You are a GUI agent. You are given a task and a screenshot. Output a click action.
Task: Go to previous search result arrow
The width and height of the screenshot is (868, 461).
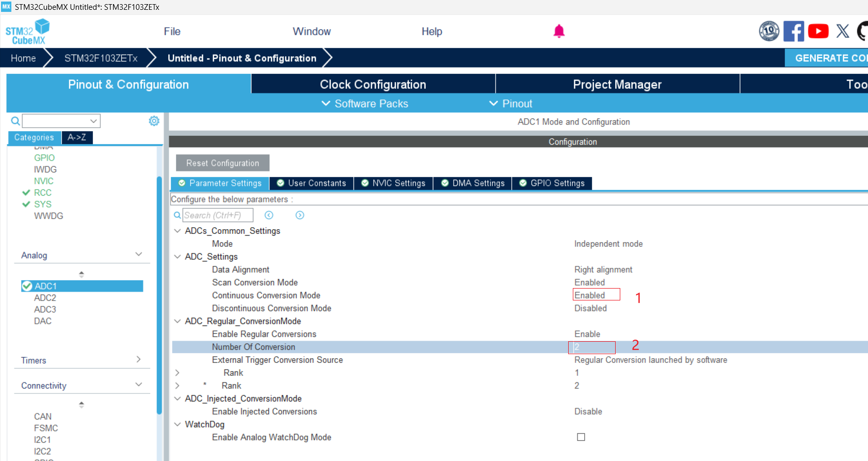[269, 215]
